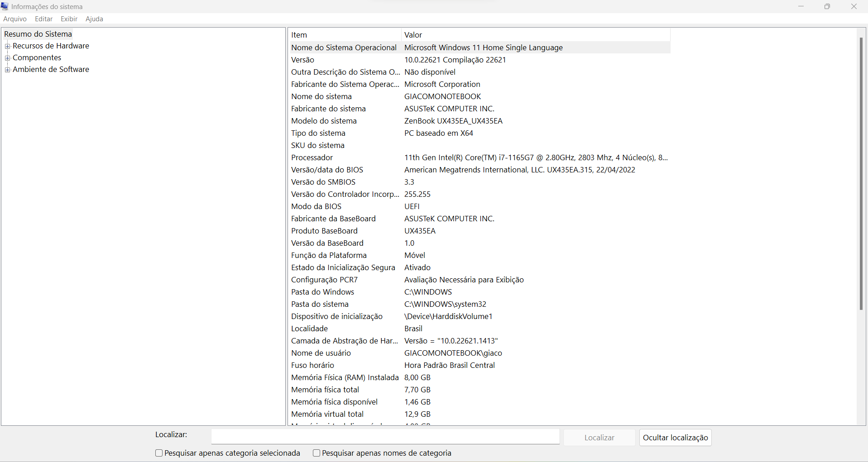Click the Brasil locale value
The height and width of the screenshot is (462, 868).
413,329
